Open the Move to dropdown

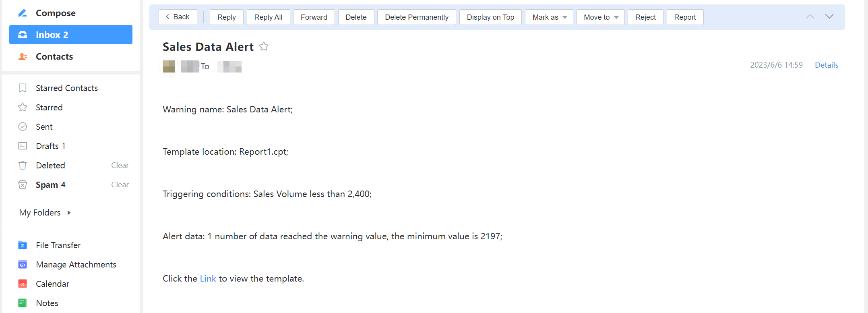click(600, 17)
